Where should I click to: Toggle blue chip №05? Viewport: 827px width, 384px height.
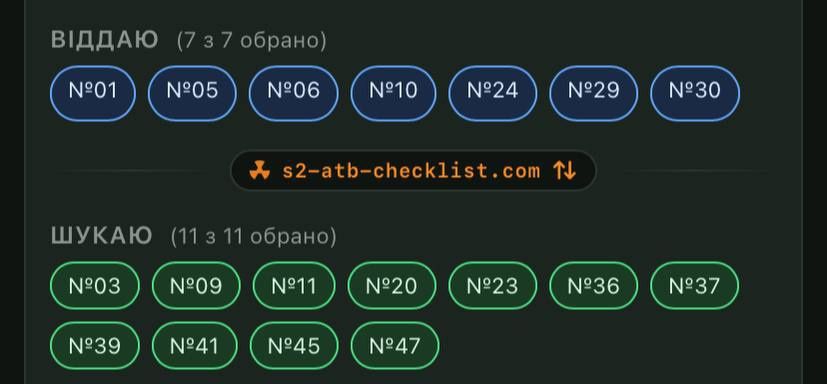point(192,93)
